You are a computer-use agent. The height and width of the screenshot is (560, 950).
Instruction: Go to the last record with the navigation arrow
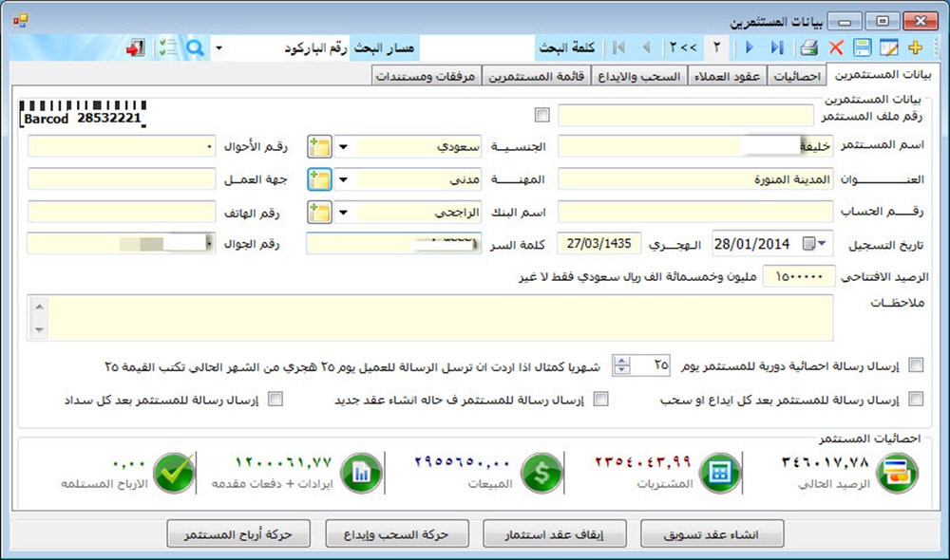pos(777,47)
